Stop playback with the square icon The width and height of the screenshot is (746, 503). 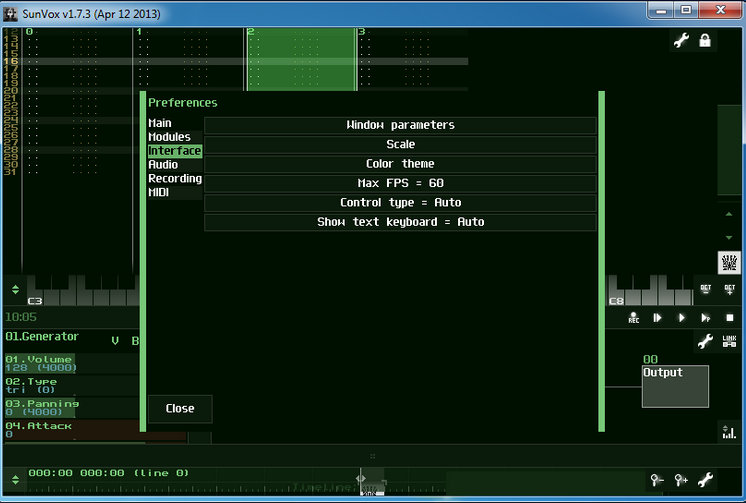coord(729,317)
